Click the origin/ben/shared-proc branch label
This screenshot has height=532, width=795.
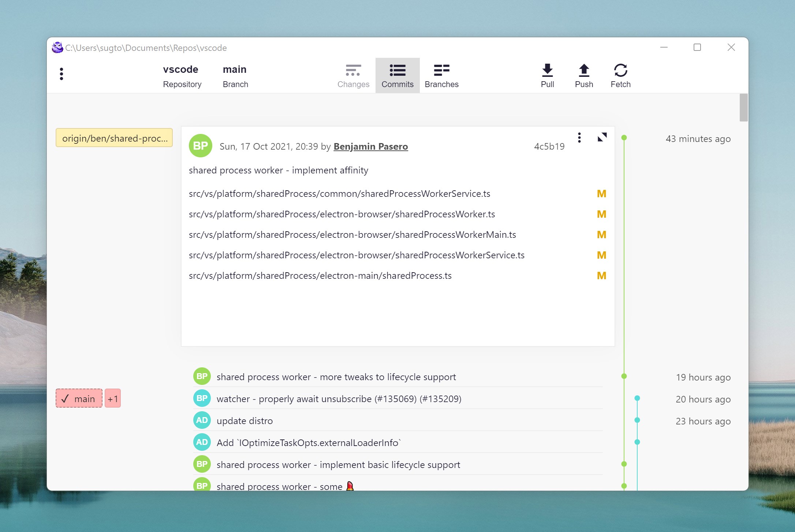pyautogui.click(x=114, y=138)
